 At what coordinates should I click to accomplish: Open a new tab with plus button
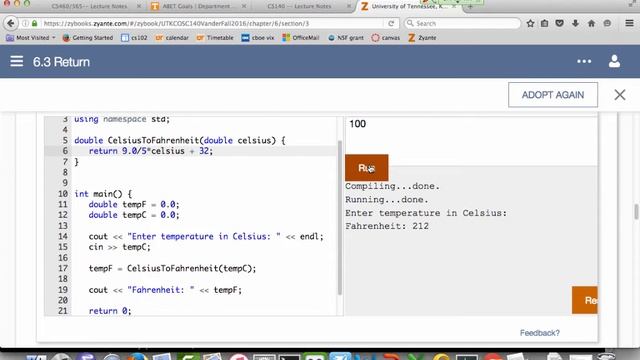[470, 6]
